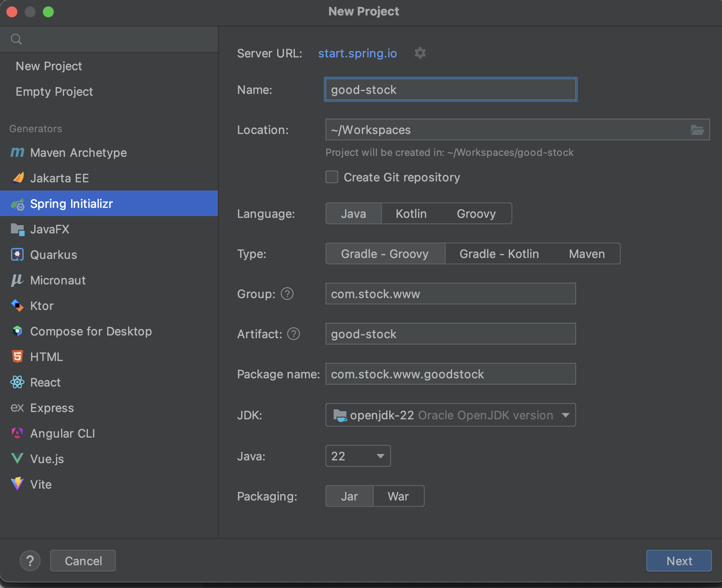Select HTML generator label

[x=46, y=357]
